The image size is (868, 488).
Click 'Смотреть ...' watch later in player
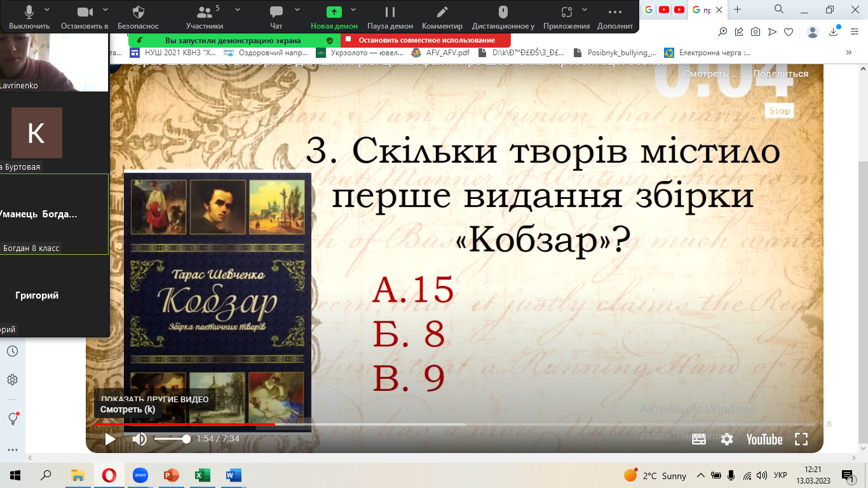pyautogui.click(x=710, y=74)
